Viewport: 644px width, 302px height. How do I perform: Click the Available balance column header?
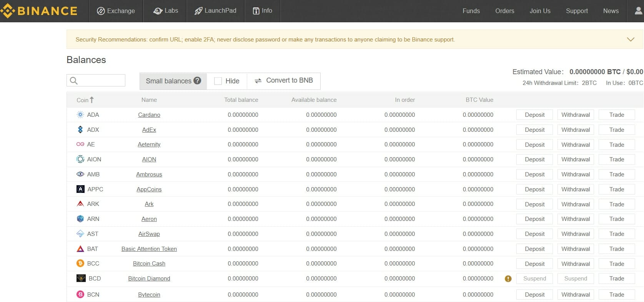[314, 100]
